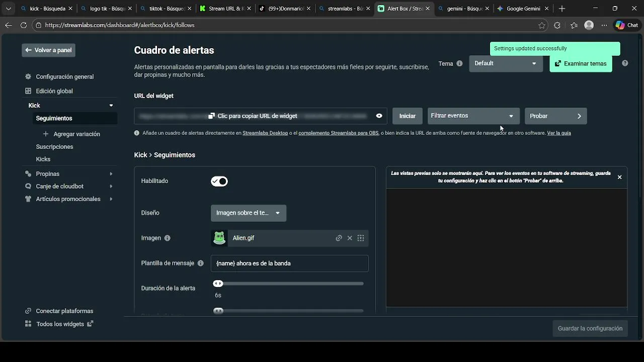Open a new browser tab
This screenshot has width=644, height=362.
[562, 9]
